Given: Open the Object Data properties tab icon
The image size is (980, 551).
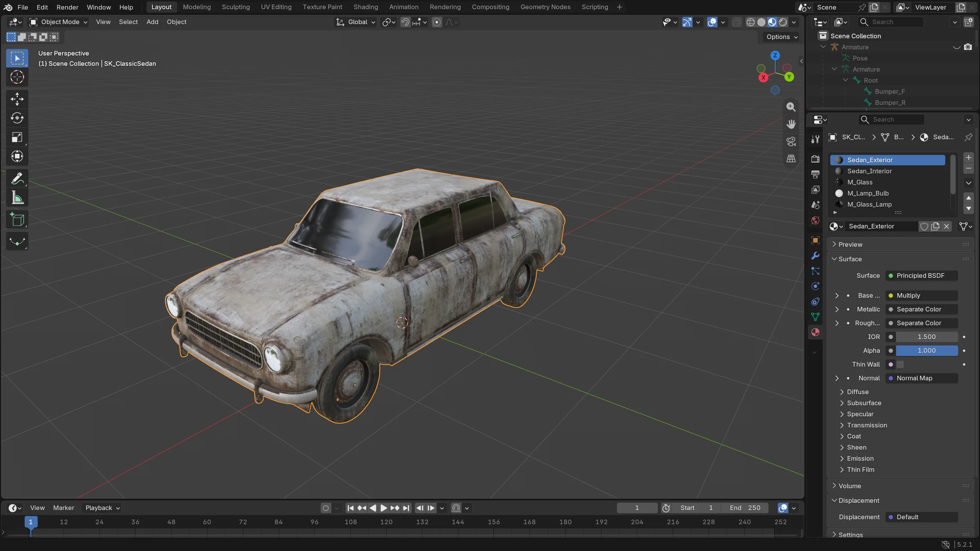Looking at the screenshot, I should coord(815,317).
